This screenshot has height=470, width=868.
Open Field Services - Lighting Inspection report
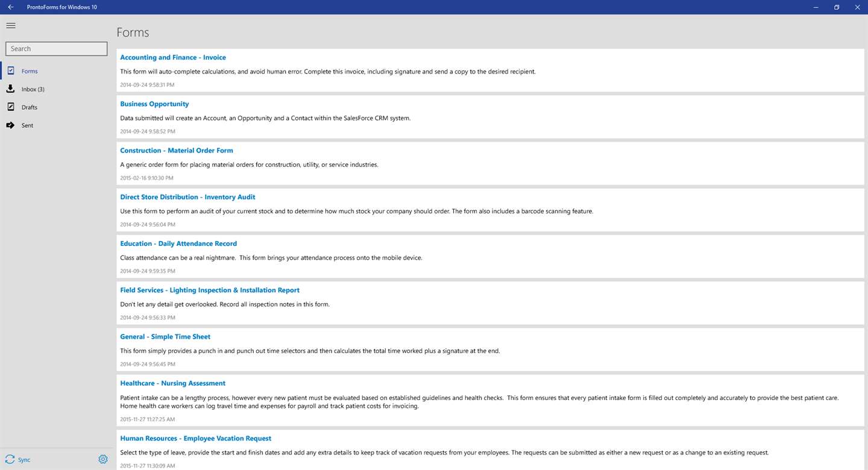pos(210,290)
